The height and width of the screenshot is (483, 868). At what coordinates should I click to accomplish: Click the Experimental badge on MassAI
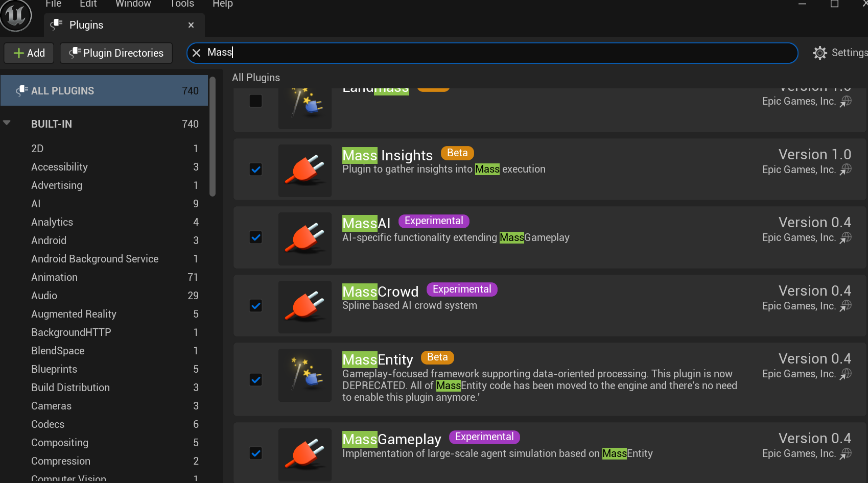coord(434,221)
